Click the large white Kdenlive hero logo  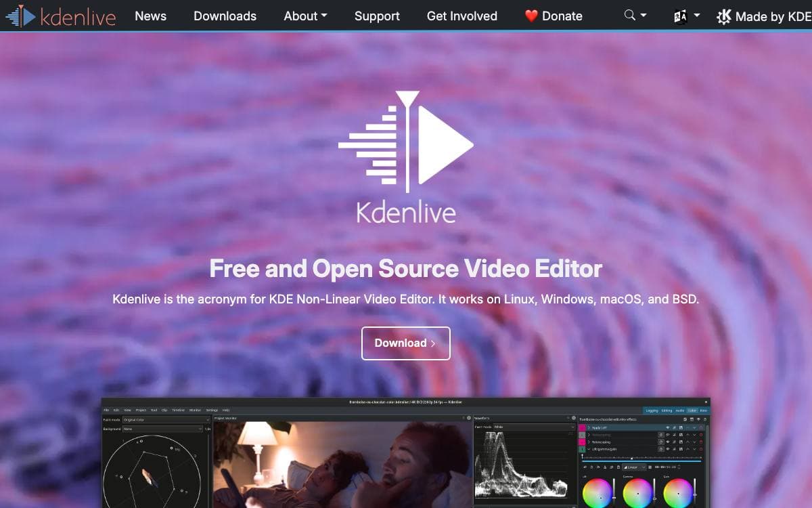(406, 156)
